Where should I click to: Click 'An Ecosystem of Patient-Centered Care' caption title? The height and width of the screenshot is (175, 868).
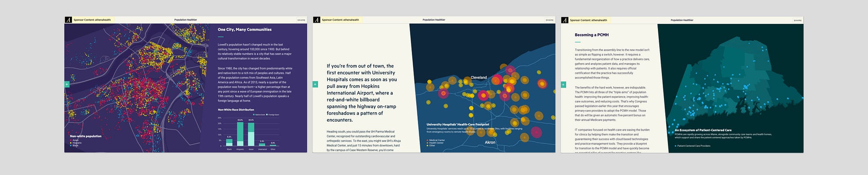(x=703, y=130)
